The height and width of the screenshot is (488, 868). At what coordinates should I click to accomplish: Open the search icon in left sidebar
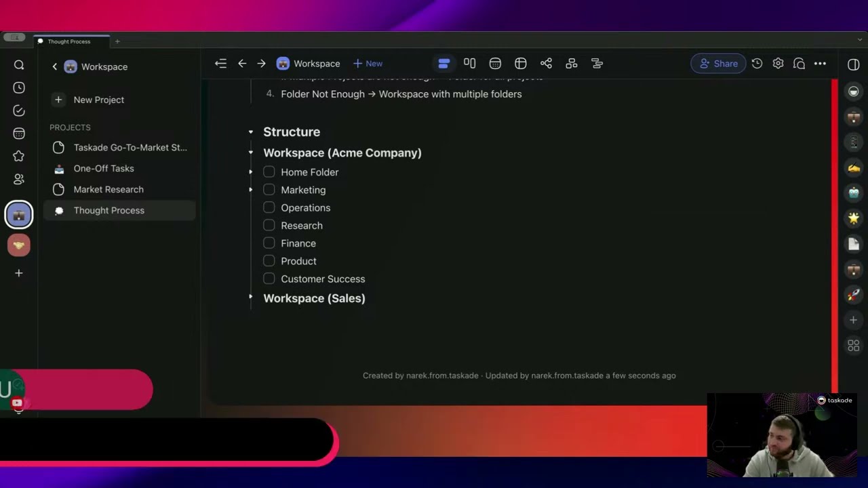19,65
